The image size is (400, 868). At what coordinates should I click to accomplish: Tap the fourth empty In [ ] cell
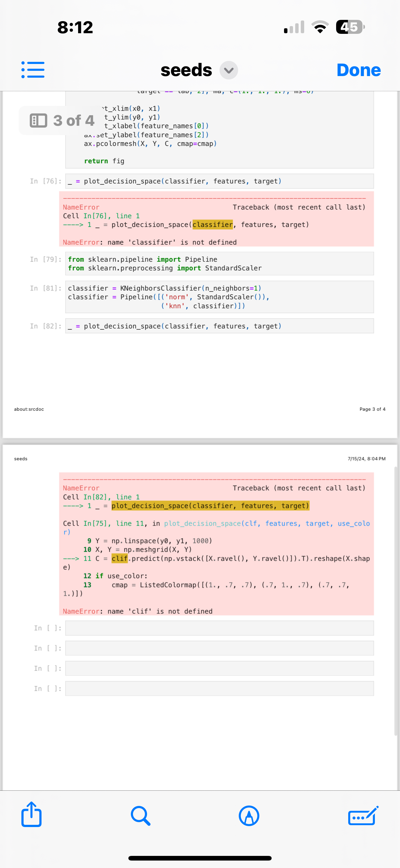point(219,688)
